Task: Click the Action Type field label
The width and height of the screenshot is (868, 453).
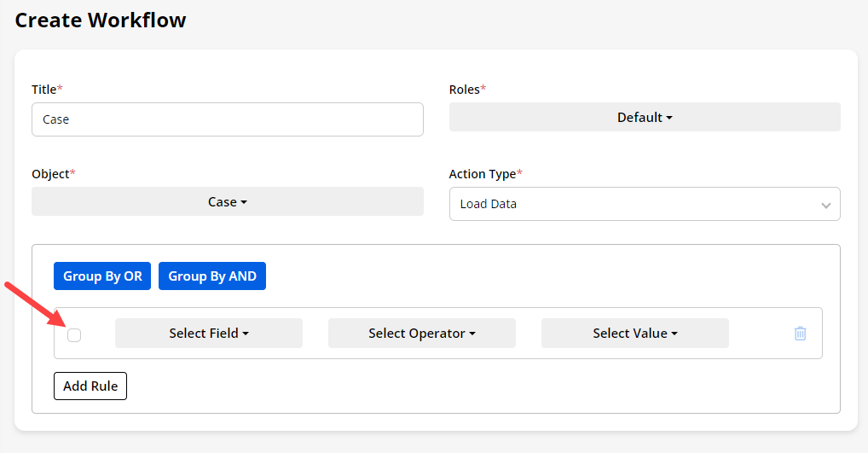Action: 483,174
